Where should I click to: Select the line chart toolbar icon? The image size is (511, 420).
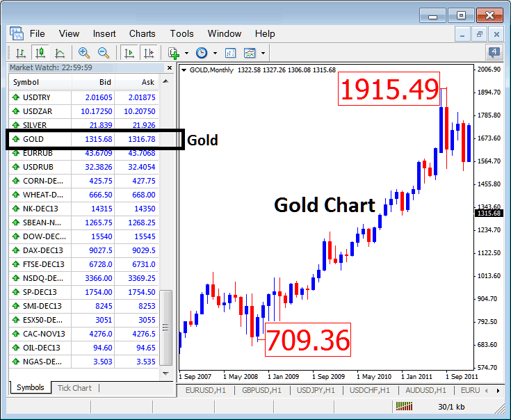[60, 53]
